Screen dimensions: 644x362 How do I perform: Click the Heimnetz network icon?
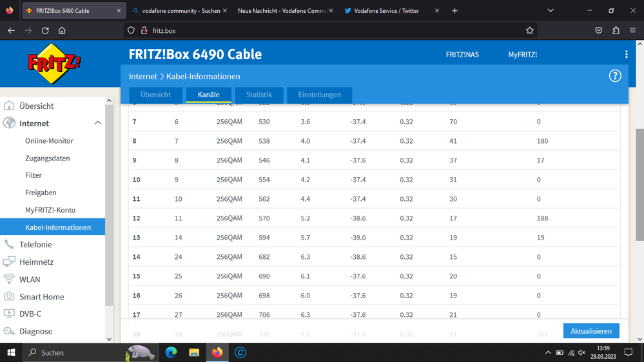coord(9,262)
